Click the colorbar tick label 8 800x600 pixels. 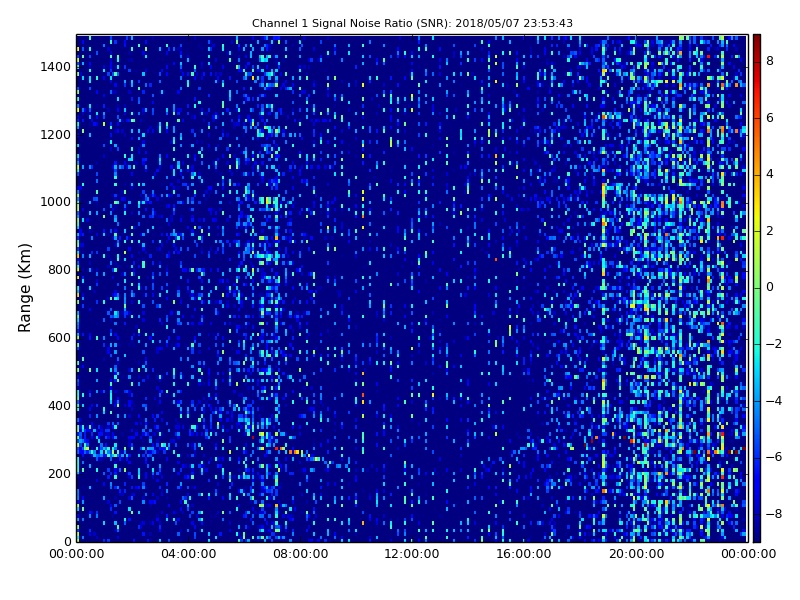pos(770,61)
